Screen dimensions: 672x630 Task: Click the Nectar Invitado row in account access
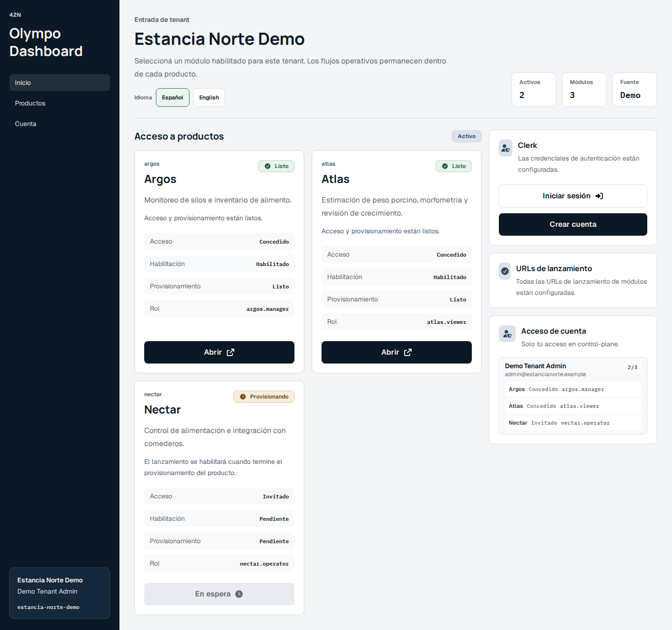click(x=573, y=423)
